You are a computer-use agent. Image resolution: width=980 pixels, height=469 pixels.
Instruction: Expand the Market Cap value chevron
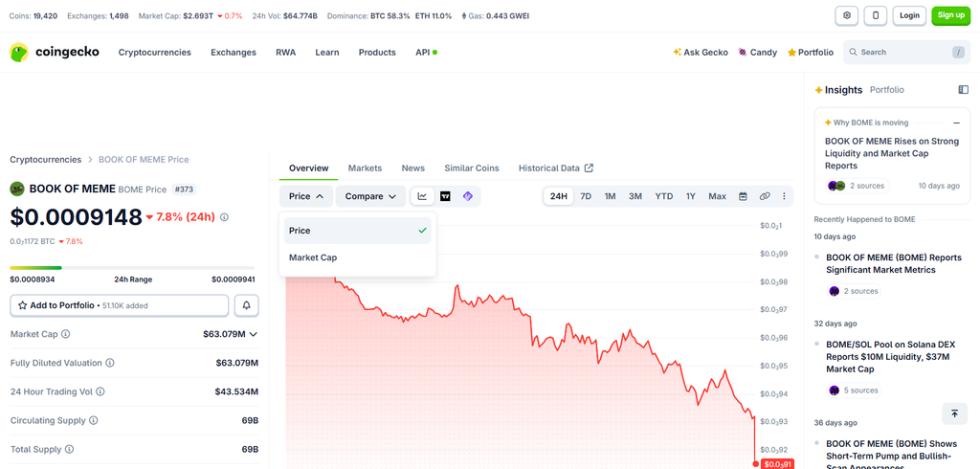coord(253,335)
